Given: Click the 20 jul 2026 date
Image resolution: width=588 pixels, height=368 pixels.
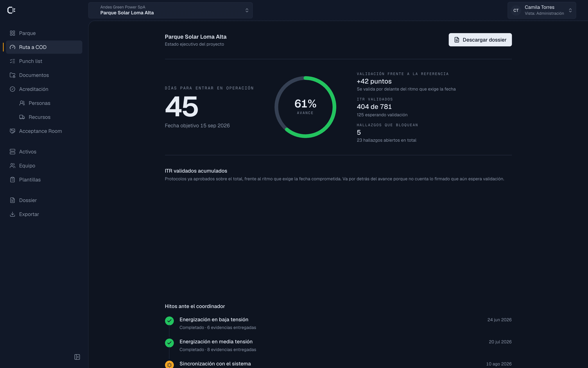Looking at the screenshot, I should click(500, 342).
